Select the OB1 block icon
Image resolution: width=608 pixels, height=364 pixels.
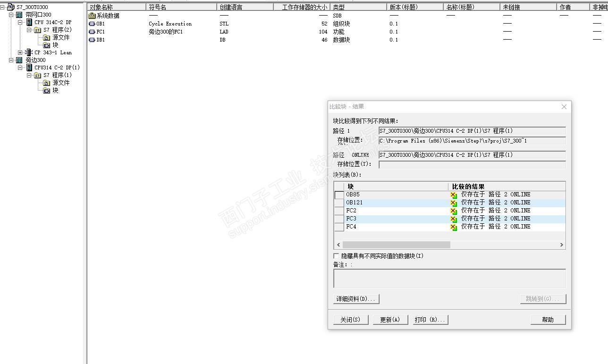(x=92, y=24)
